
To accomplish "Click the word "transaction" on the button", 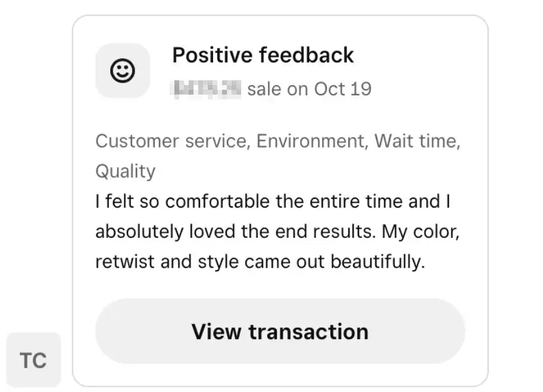I will tap(308, 331).
